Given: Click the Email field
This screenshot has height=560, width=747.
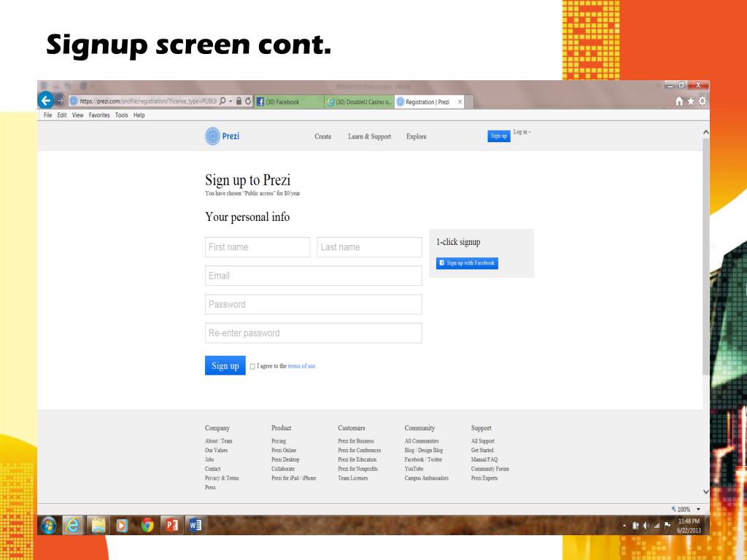Looking at the screenshot, I should tap(314, 276).
